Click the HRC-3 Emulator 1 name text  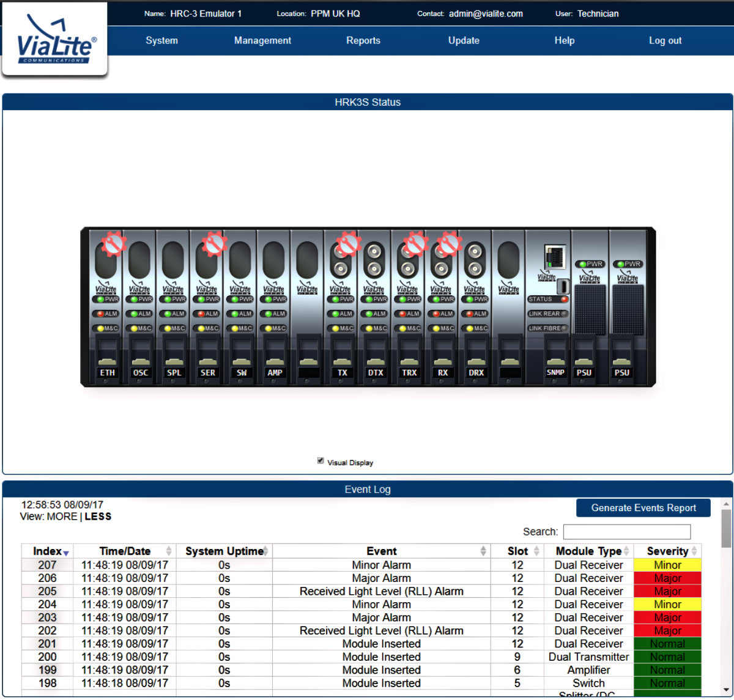point(206,13)
